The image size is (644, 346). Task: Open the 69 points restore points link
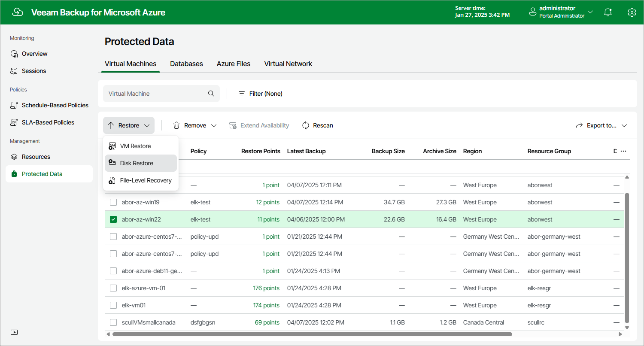tap(267, 322)
